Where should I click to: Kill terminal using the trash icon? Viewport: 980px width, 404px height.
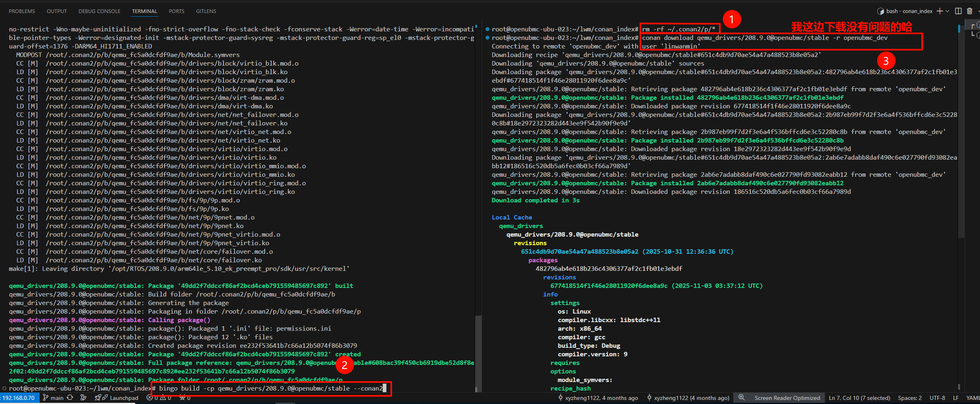click(x=969, y=11)
